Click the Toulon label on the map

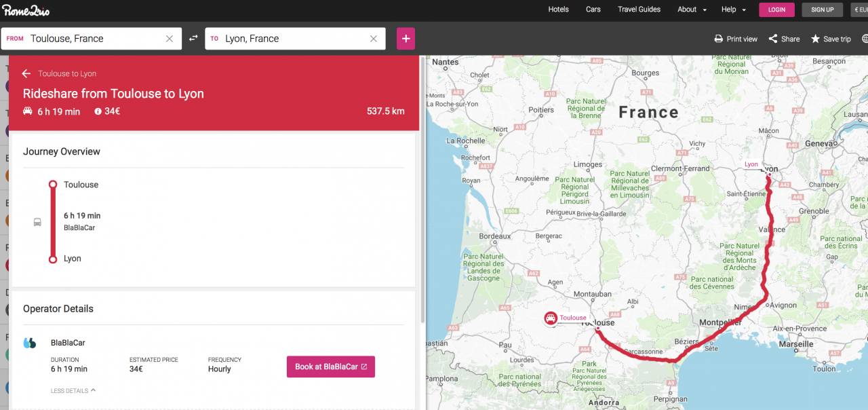click(824, 369)
